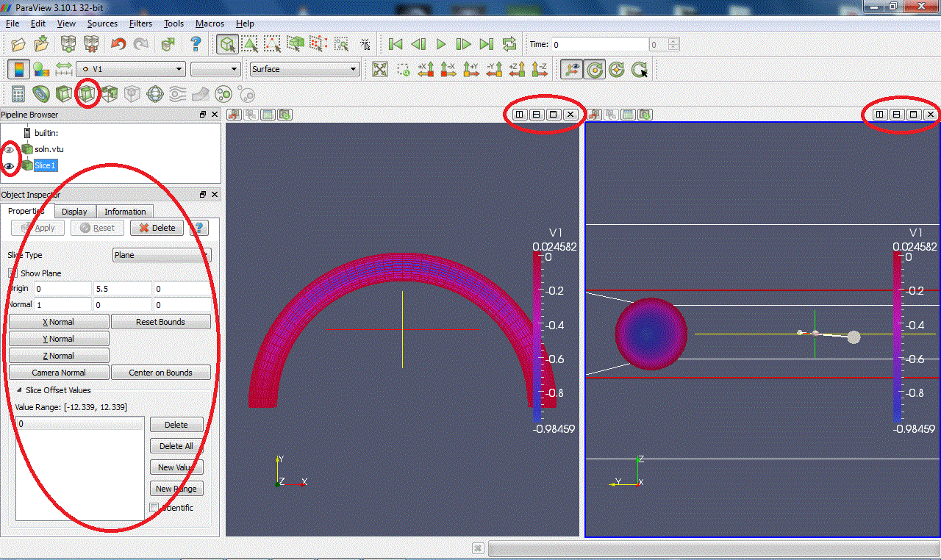Viewport: 941px width, 560px height.
Task: Toggle animation loop playback
Action: tap(509, 44)
